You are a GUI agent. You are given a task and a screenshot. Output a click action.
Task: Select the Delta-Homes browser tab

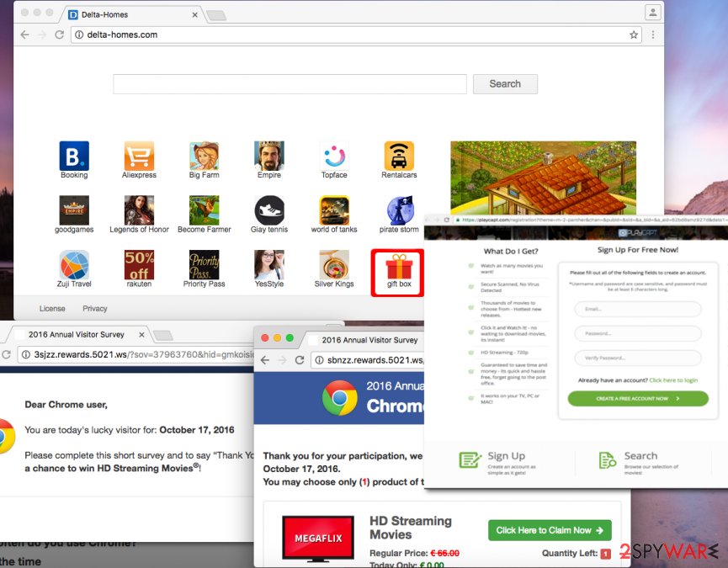pyautogui.click(x=132, y=15)
